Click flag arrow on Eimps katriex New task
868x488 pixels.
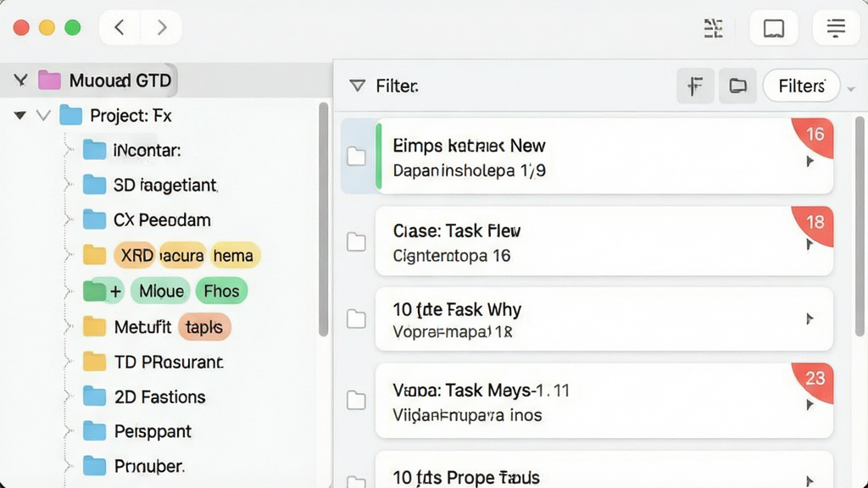click(x=810, y=162)
